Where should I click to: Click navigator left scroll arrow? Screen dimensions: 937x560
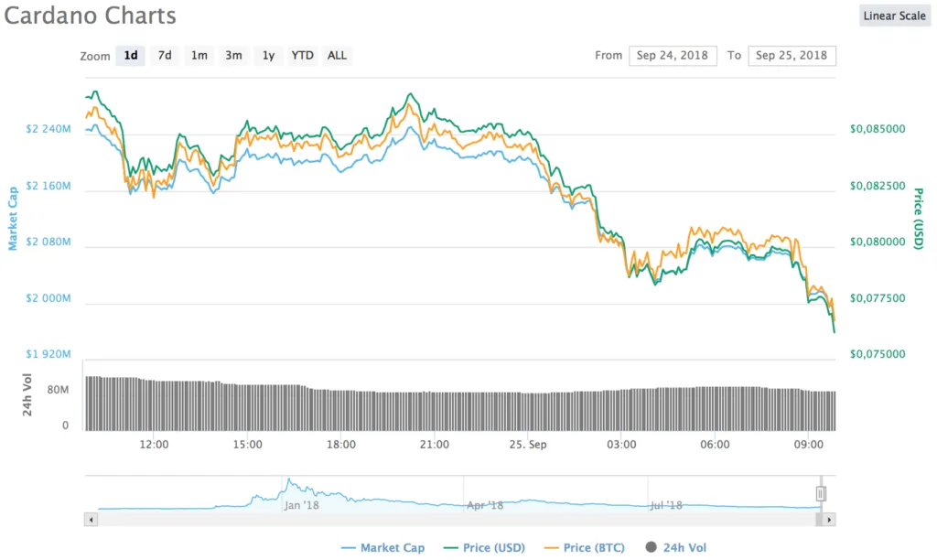click(91, 520)
